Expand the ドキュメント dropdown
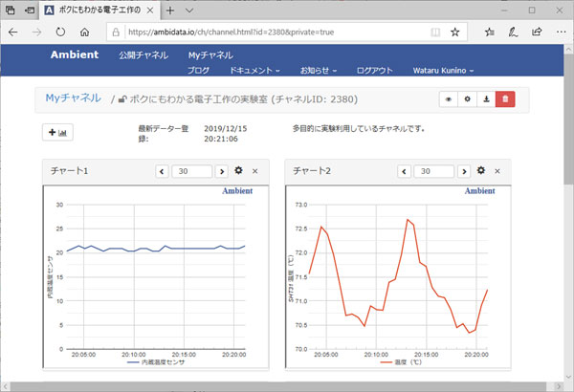The height and width of the screenshot is (392, 574). (254, 71)
